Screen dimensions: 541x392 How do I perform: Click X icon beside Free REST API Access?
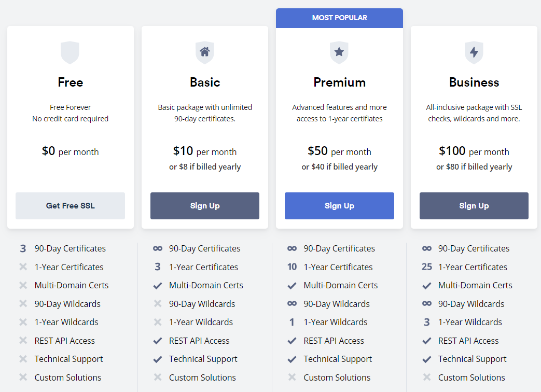pos(23,341)
